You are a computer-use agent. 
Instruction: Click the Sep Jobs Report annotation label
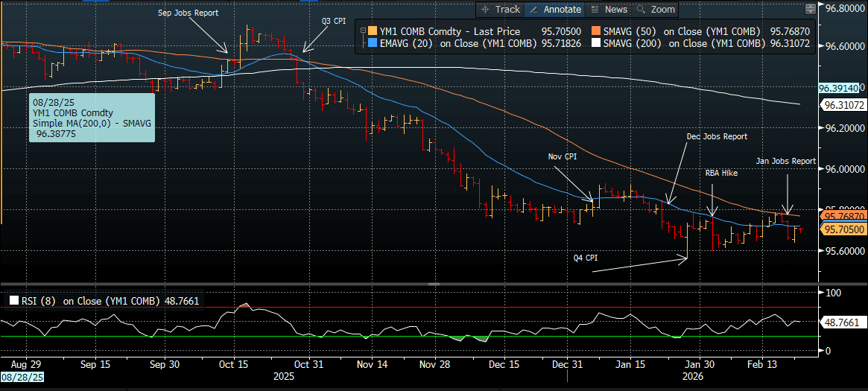click(186, 13)
